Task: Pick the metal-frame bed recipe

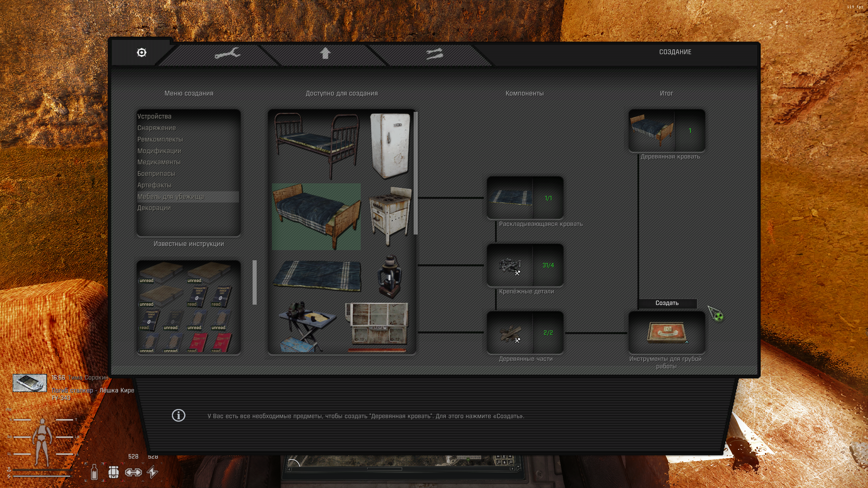Action: click(x=316, y=146)
